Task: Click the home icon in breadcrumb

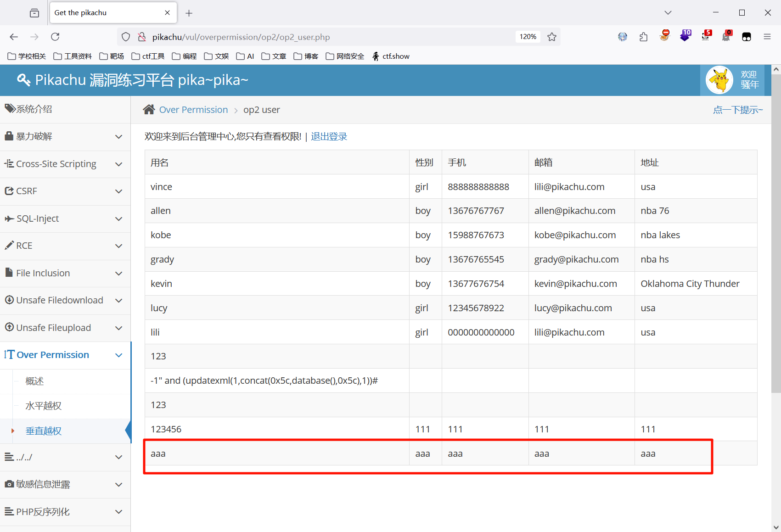Action: point(149,110)
